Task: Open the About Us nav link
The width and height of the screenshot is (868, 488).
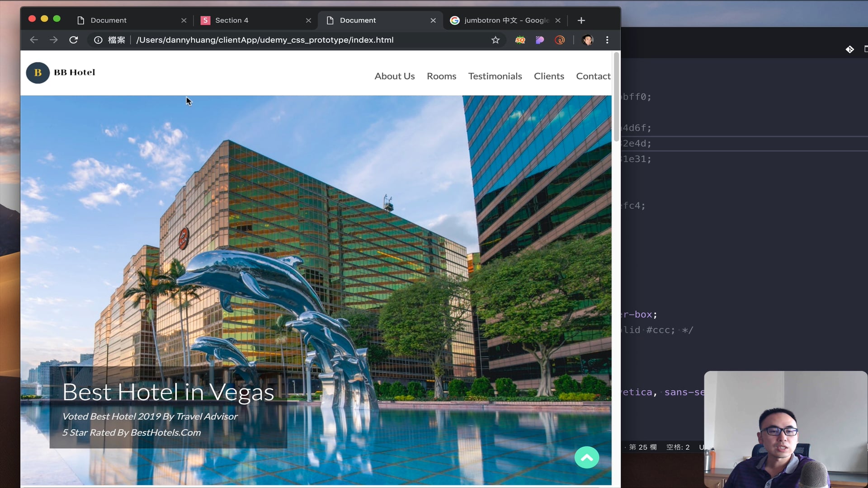Action: (x=394, y=76)
